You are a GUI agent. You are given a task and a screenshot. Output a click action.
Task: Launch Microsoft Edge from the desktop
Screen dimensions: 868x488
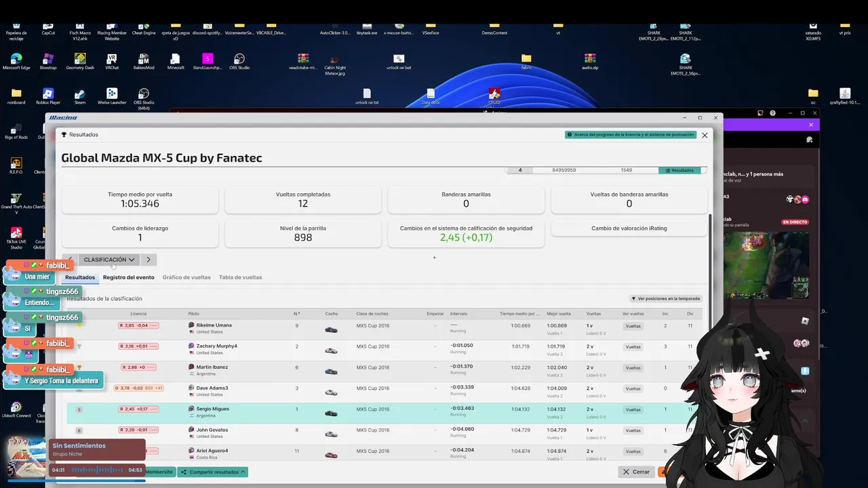[x=16, y=62]
